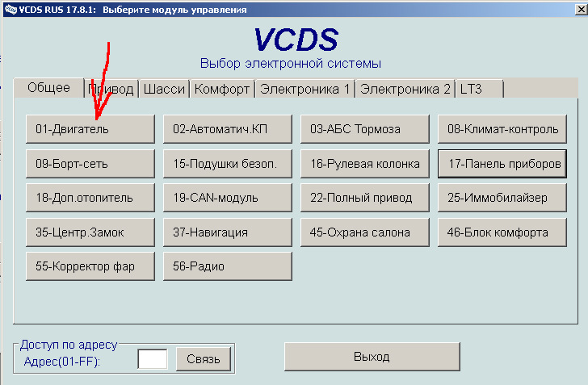Image resolution: width=588 pixels, height=385 pixels.
Task: Open the 25-Иммобилайзер module
Action: 502,198
